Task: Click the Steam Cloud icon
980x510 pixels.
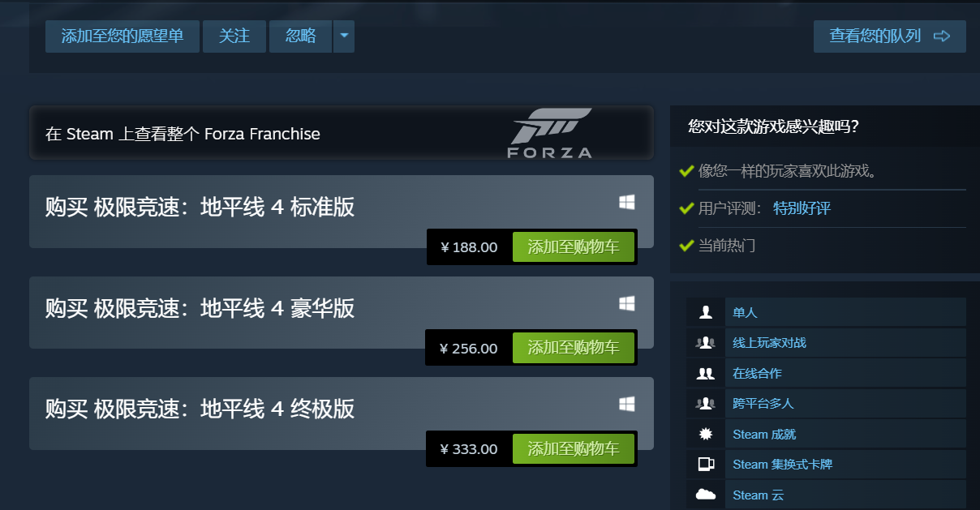Action: (705, 495)
